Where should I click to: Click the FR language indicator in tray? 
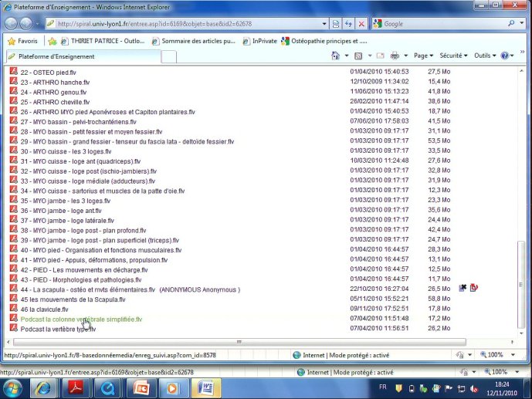[x=383, y=387]
